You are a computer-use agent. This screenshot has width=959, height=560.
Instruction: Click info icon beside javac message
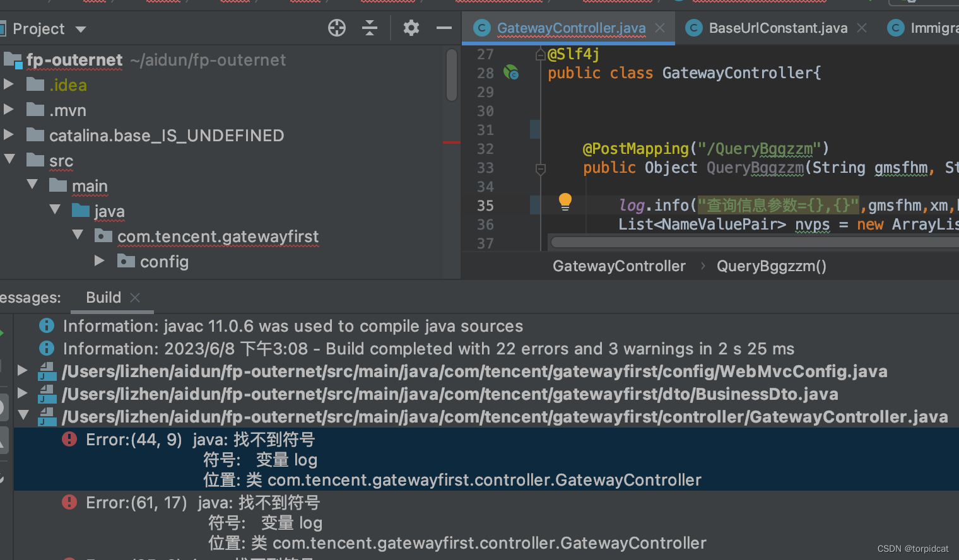46,325
